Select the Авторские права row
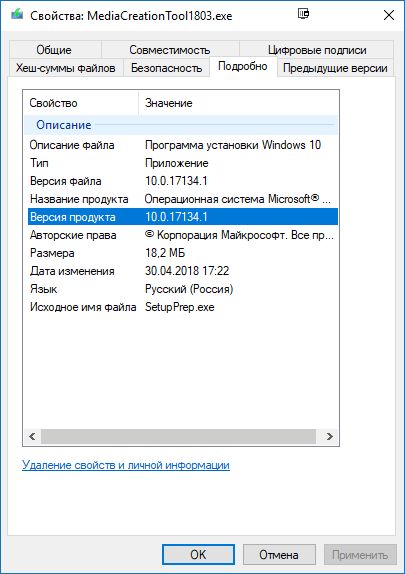 click(183, 235)
